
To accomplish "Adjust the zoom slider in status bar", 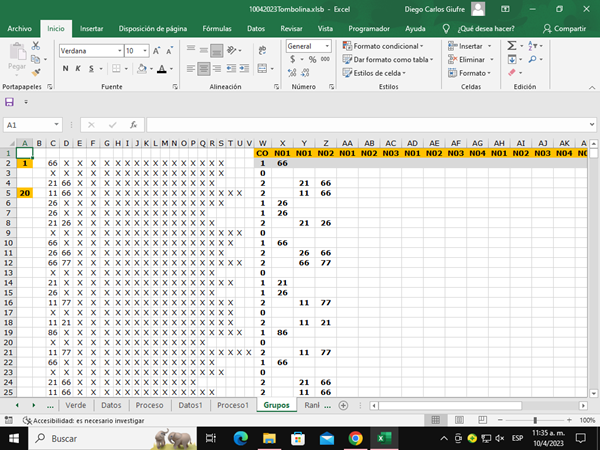I will pos(535,421).
